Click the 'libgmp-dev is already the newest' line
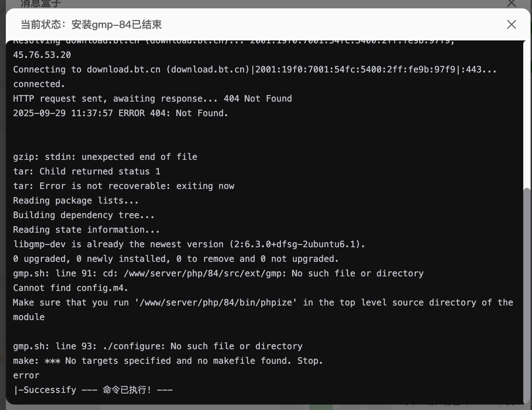 click(189, 244)
